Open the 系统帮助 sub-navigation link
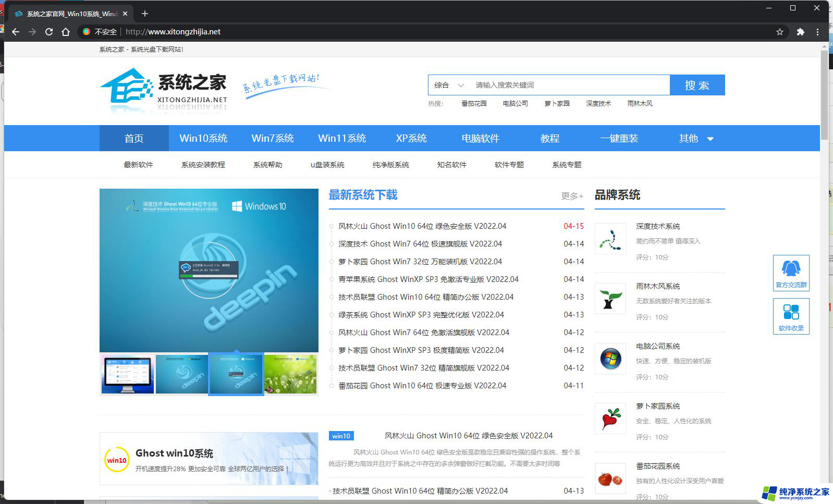This screenshot has width=833, height=504. click(268, 165)
